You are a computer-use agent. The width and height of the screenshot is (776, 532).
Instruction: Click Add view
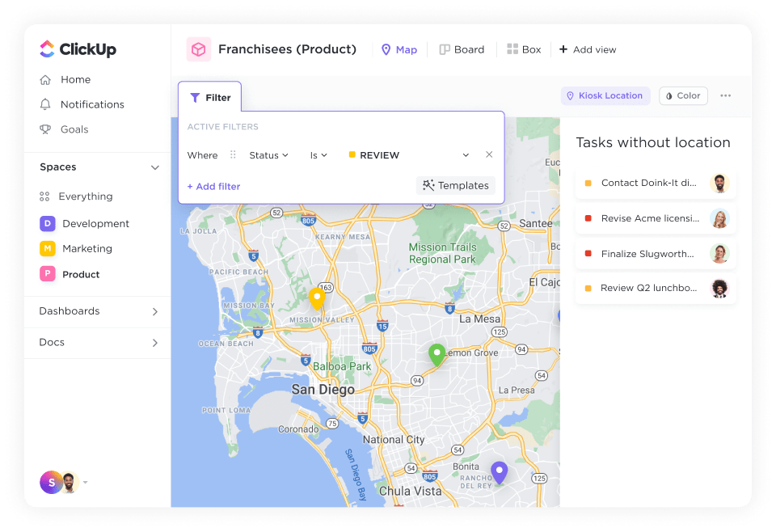tap(588, 49)
